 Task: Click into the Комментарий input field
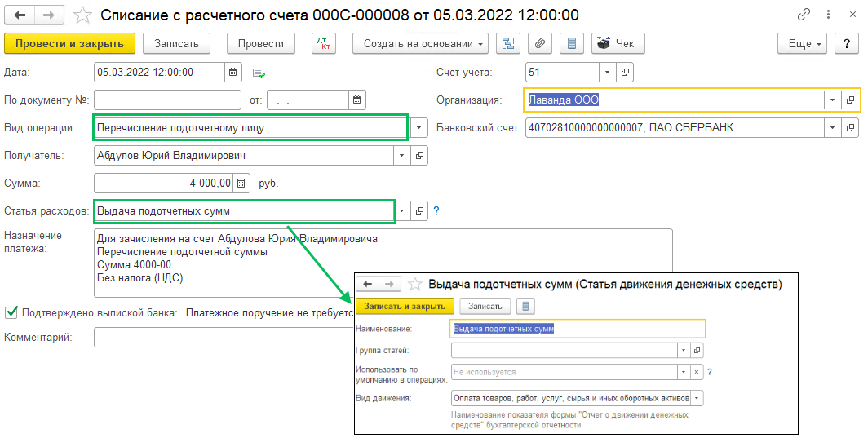[x=220, y=337]
